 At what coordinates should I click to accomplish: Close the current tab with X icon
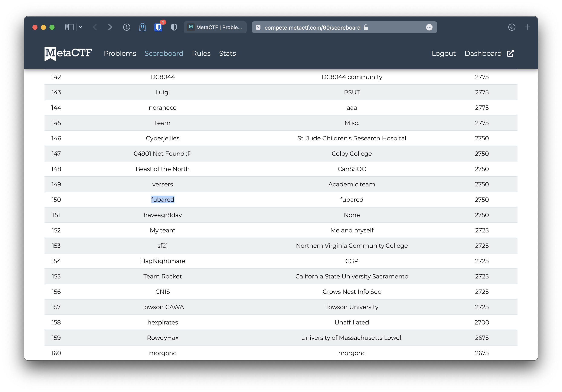(x=258, y=27)
